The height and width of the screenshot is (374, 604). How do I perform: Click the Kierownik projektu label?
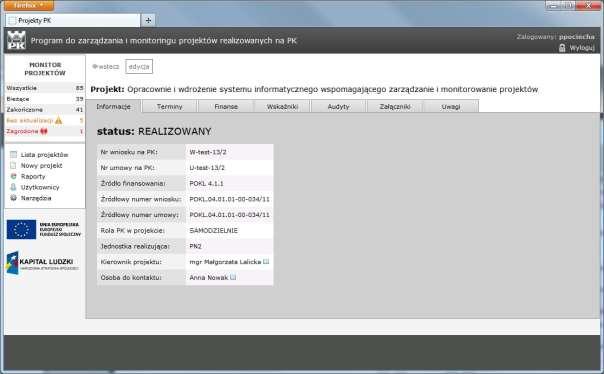pos(131,262)
